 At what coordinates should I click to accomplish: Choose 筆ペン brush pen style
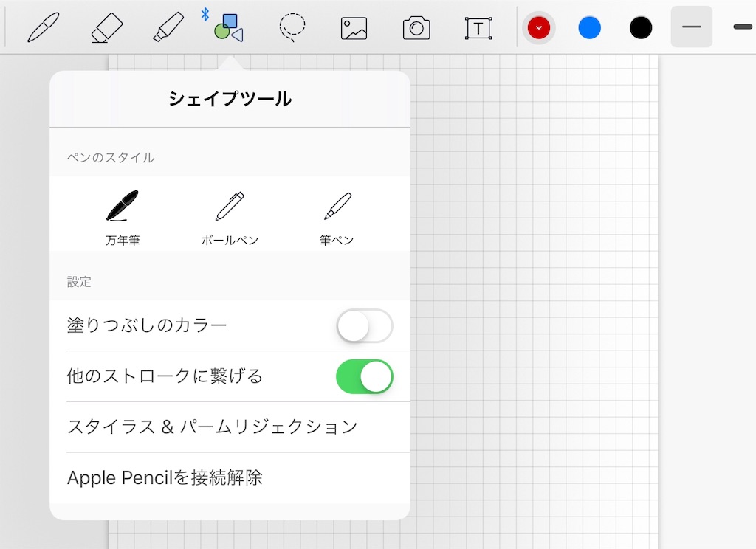[337, 218]
